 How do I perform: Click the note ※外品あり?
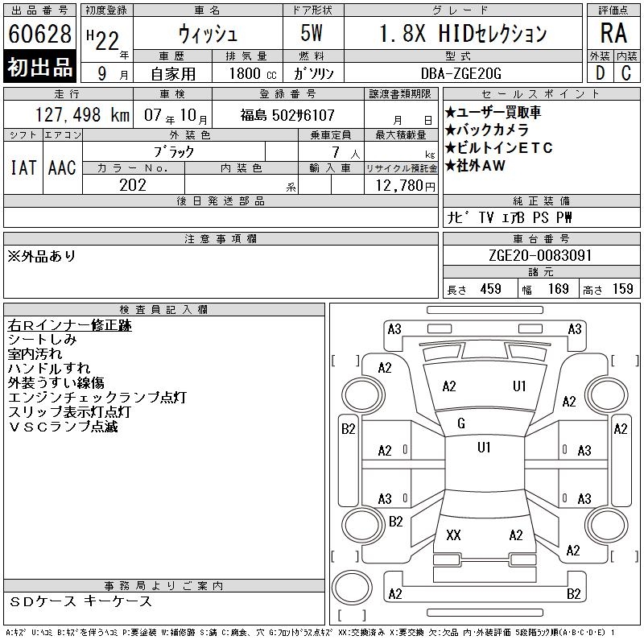[42, 256]
